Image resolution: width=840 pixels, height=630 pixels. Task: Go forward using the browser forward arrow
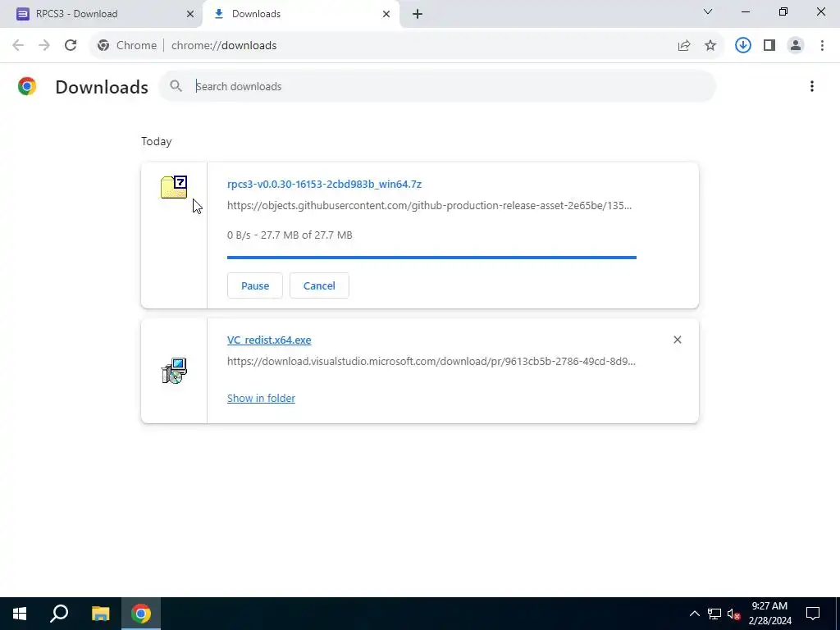pyautogui.click(x=44, y=46)
